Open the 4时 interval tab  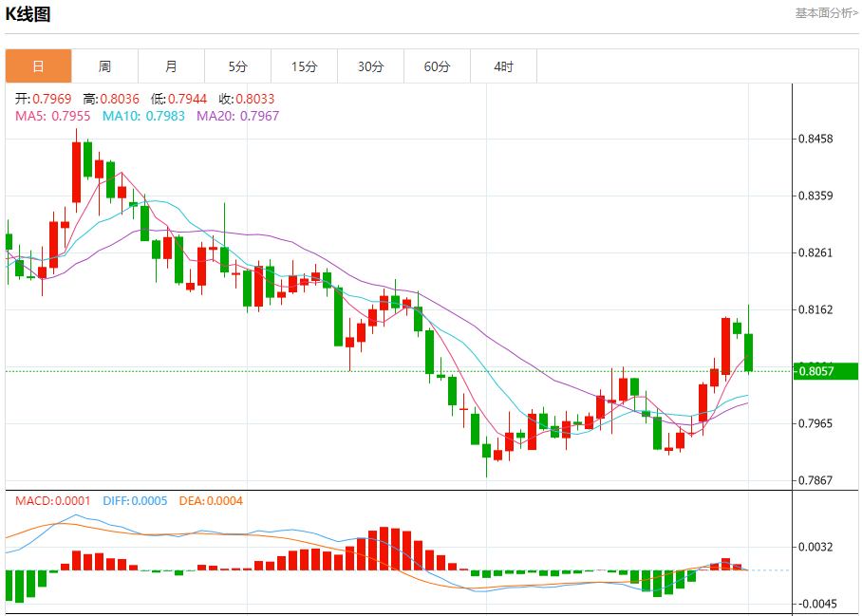click(503, 66)
